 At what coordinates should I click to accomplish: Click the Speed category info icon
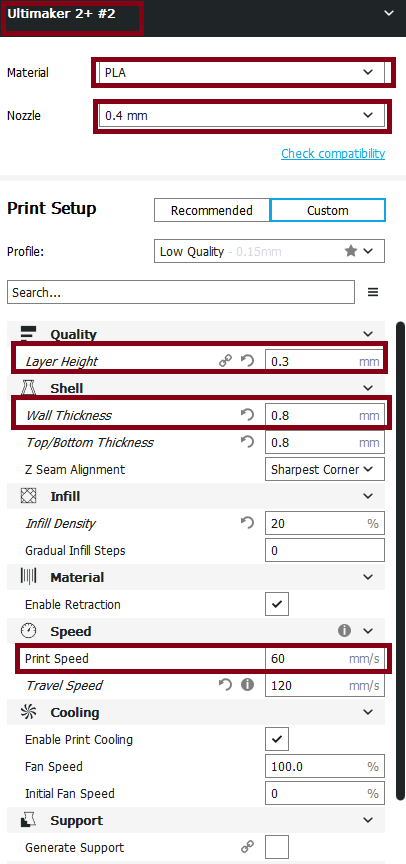point(344,631)
